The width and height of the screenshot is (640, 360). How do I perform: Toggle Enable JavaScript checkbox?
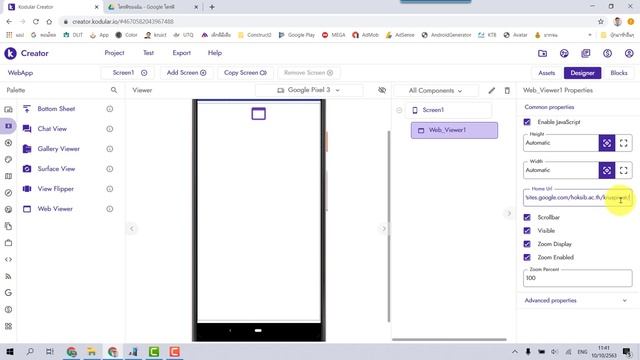pyautogui.click(x=527, y=122)
